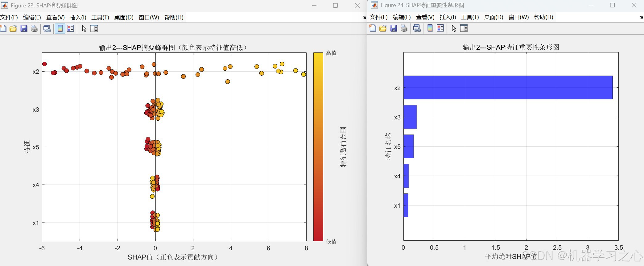This screenshot has height=266, width=644.
Task: Click colorbar label '特征数值范围'
Action: click(x=343, y=147)
